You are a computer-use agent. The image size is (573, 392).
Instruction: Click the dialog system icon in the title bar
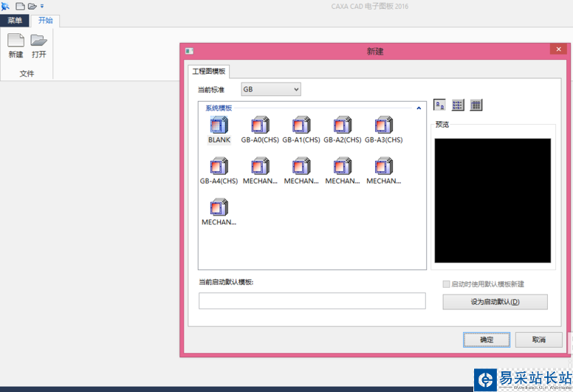tap(189, 51)
